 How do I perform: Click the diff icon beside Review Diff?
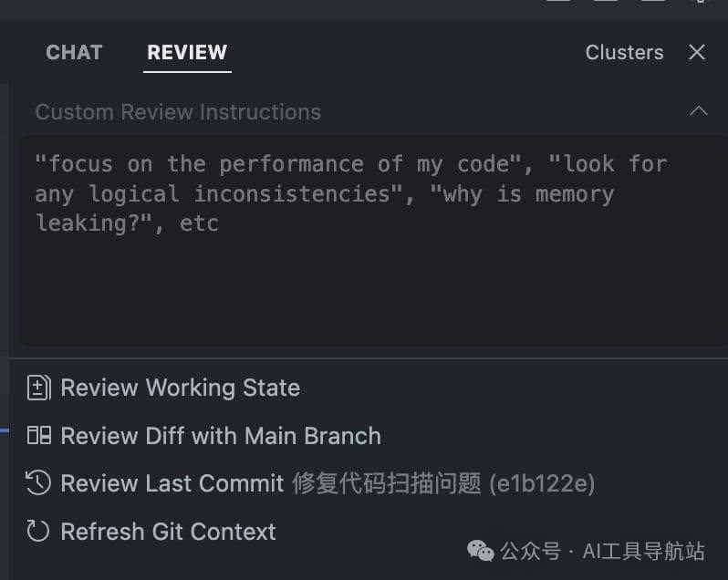click(38, 435)
